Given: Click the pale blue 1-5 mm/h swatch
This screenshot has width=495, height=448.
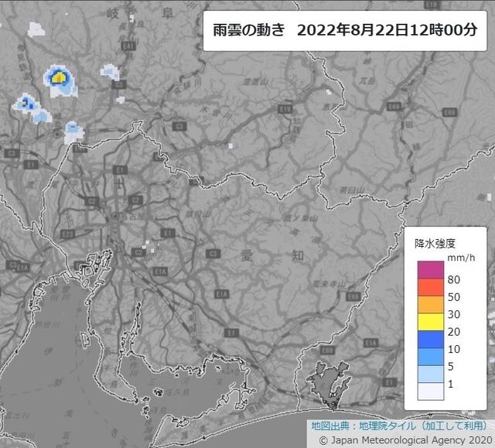Looking at the screenshot, I should [430, 374].
